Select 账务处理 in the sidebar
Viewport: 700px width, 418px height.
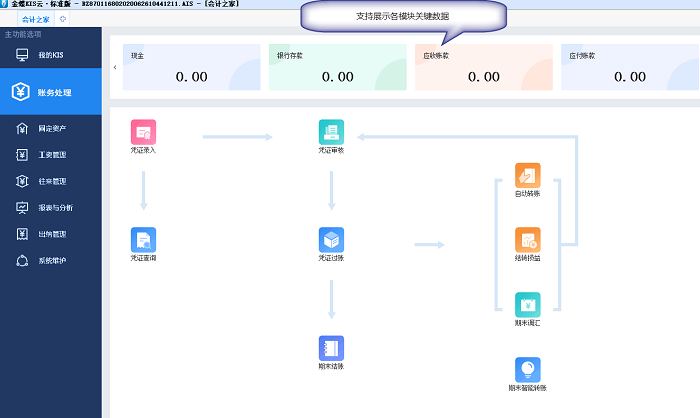51,92
